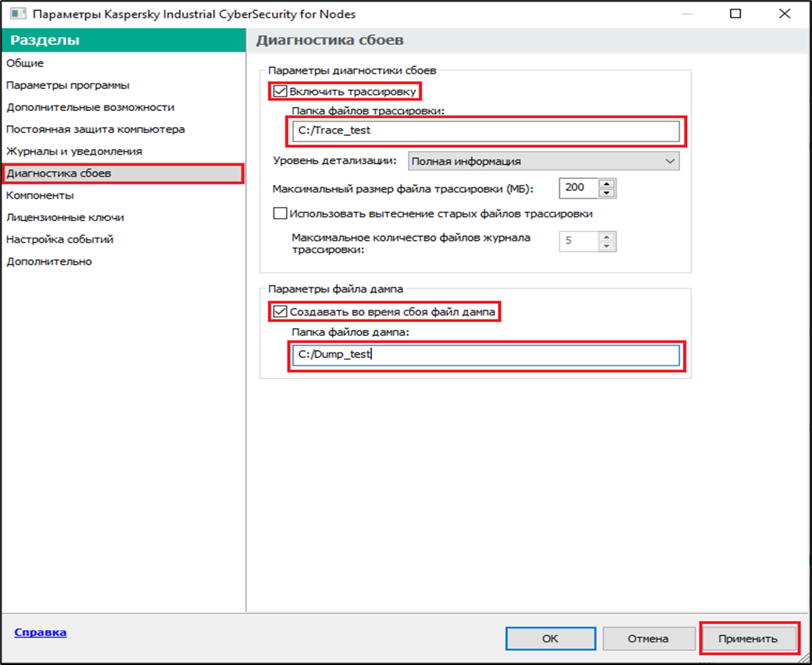Uncheck 'Создавать во время сбоя файл дампа'
Viewport: 812px width, 665px height.
point(281,312)
